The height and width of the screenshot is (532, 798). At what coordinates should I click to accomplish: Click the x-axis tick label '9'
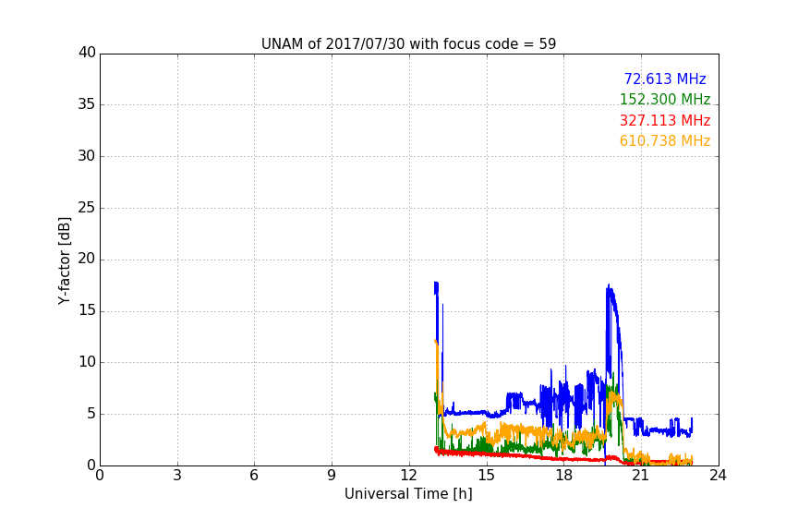[x=332, y=476]
